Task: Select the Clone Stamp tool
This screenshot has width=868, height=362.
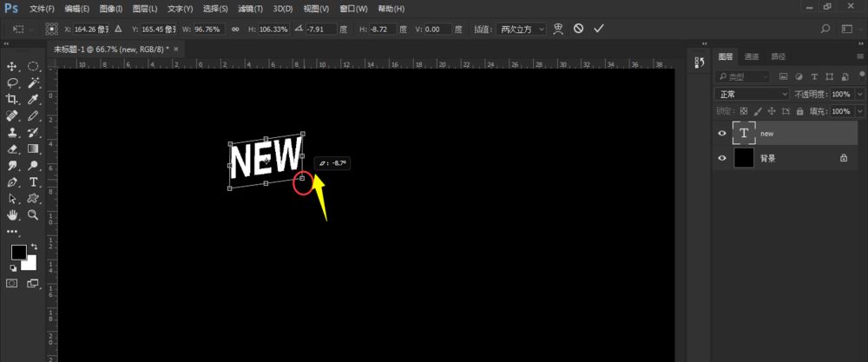Action: click(11, 132)
